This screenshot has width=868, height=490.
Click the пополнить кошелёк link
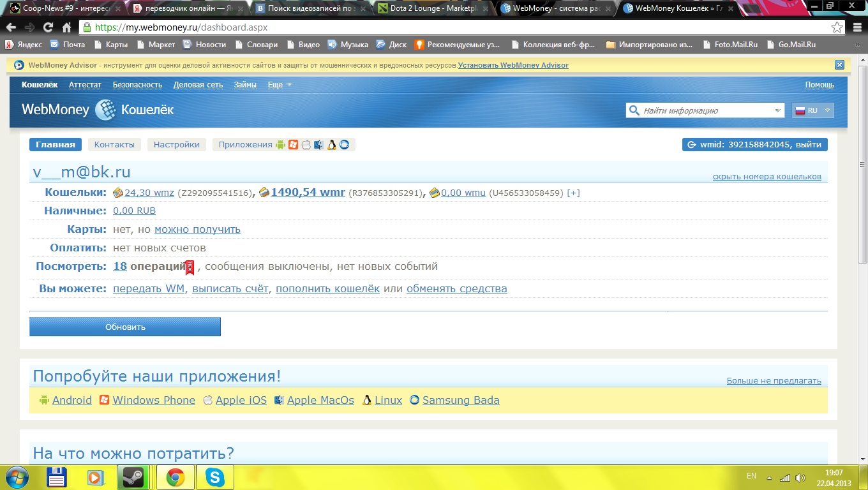327,288
